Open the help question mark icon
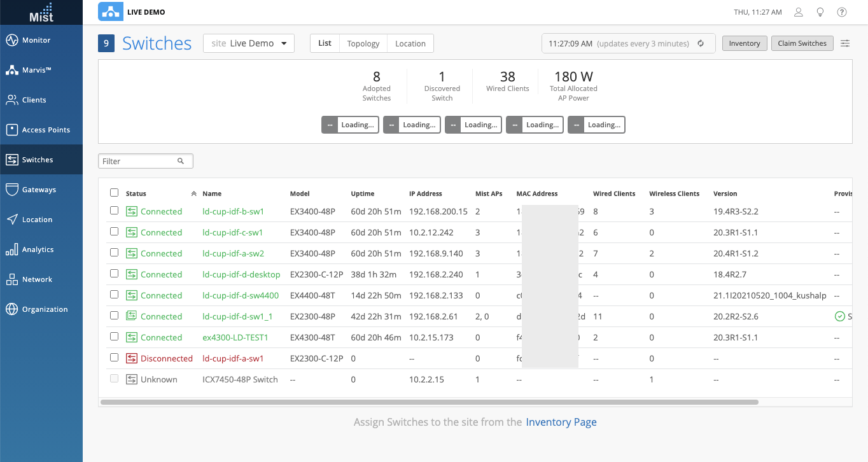This screenshot has width=868, height=462. (842, 12)
